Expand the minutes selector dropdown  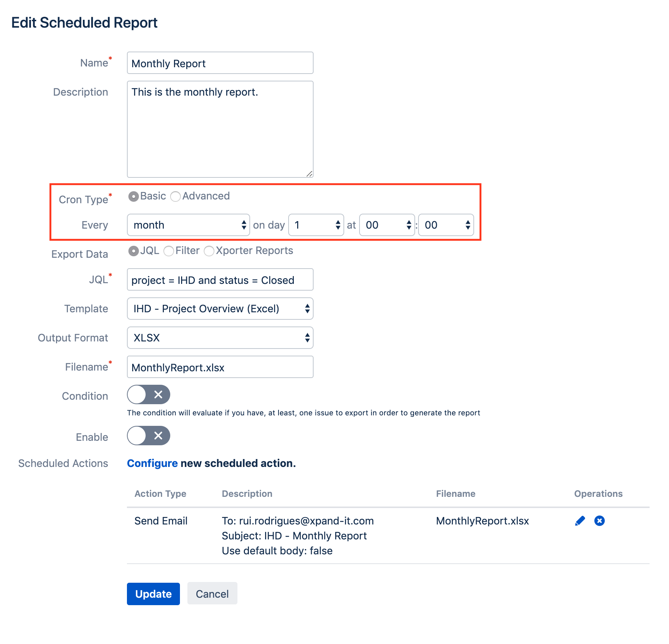coord(446,225)
